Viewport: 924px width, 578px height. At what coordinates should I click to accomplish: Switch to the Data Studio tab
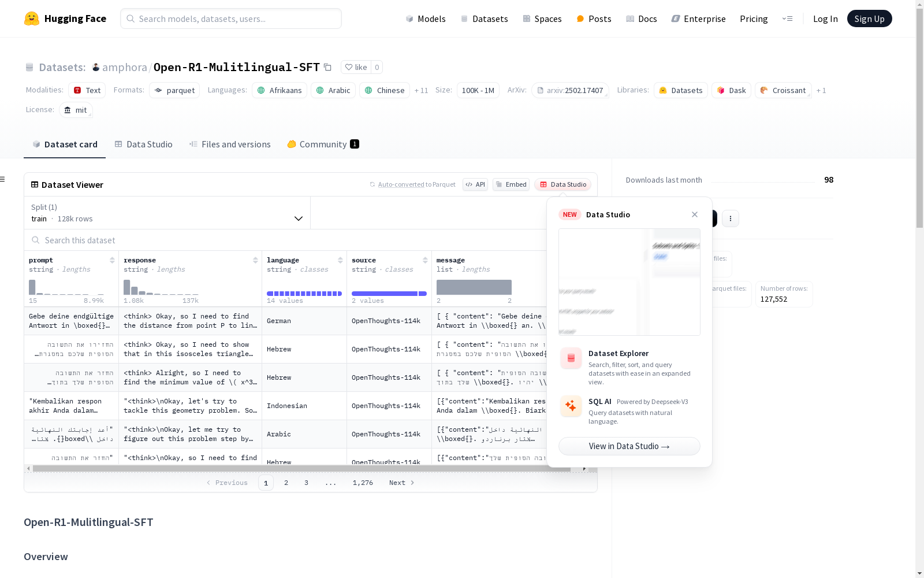143,144
